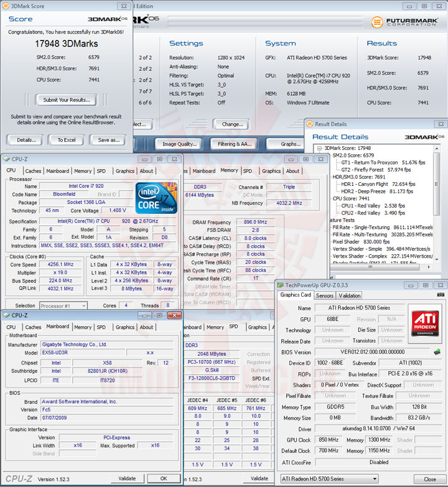Open Image Quality... in 3DMark06
Viewport: 448px width, 487px height.
coord(180,144)
